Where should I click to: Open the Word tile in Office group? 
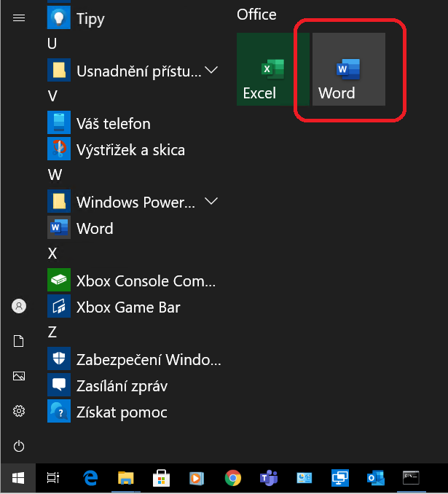tap(349, 69)
